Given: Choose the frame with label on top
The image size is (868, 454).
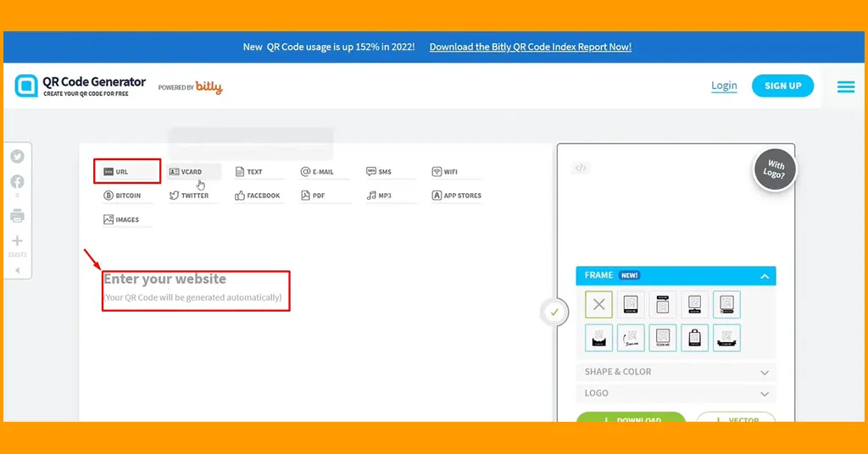Looking at the screenshot, I should [663, 304].
